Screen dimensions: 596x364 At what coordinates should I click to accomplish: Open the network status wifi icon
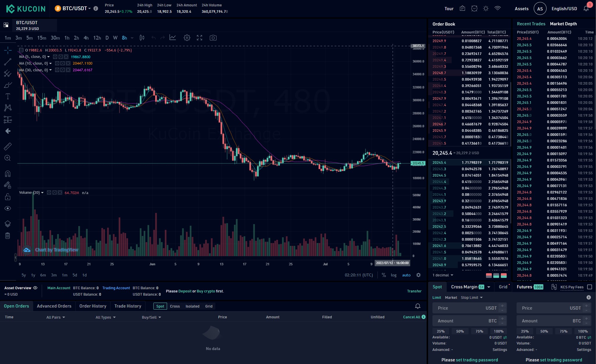click(x=498, y=8)
